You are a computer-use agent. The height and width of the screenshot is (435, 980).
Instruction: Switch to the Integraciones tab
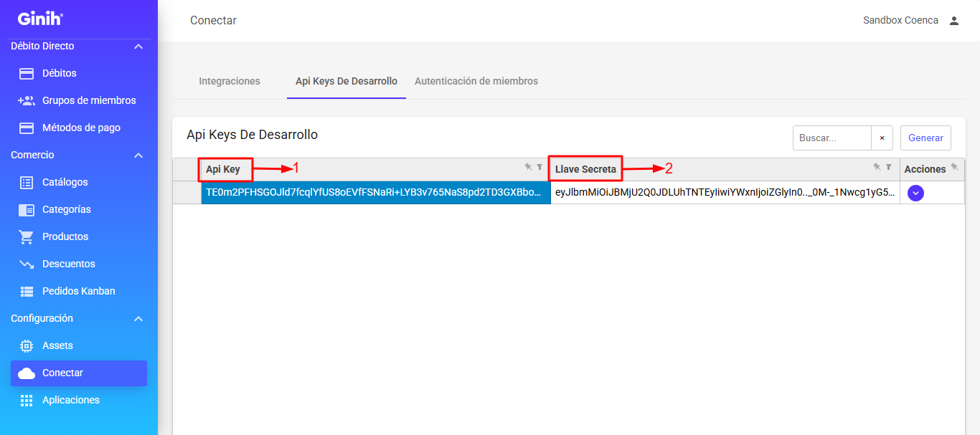point(230,81)
